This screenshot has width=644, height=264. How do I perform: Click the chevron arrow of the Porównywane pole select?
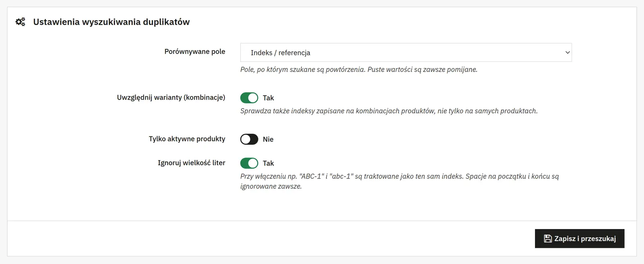coord(568,53)
